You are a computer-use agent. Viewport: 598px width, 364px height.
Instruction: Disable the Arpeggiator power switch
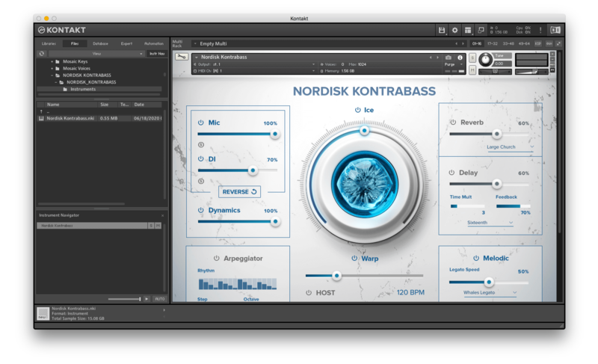[217, 258]
